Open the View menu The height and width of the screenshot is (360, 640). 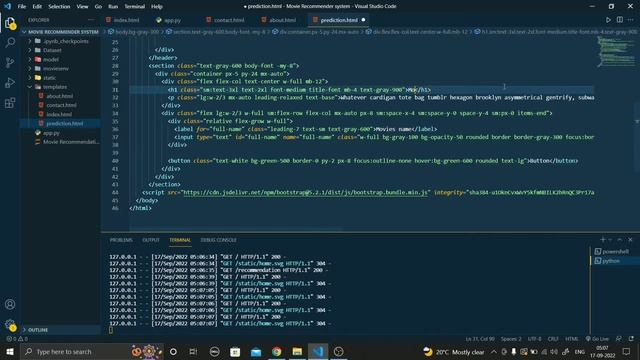82,6
